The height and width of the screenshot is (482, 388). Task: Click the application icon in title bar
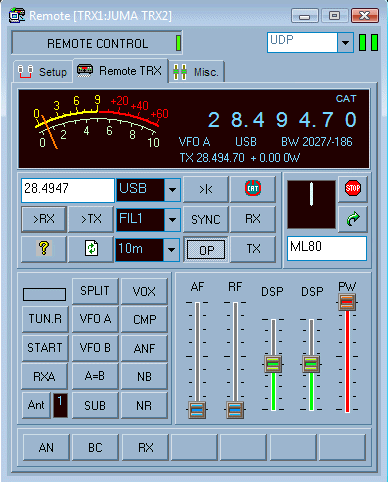pyautogui.click(x=17, y=16)
